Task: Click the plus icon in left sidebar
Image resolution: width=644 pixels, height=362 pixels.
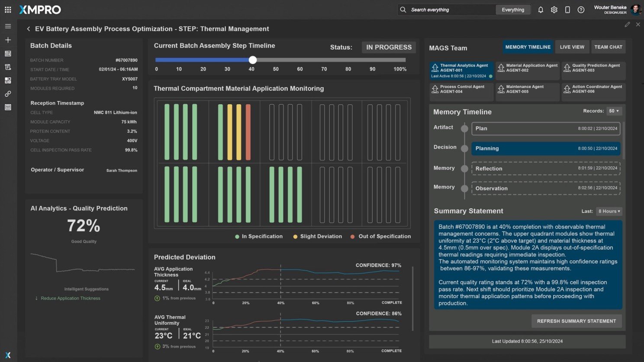Action: coord(8,40)
